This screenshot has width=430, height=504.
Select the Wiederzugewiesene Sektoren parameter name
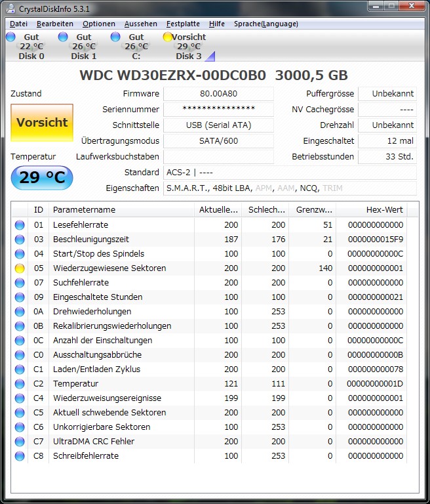[x=109, y=268]
